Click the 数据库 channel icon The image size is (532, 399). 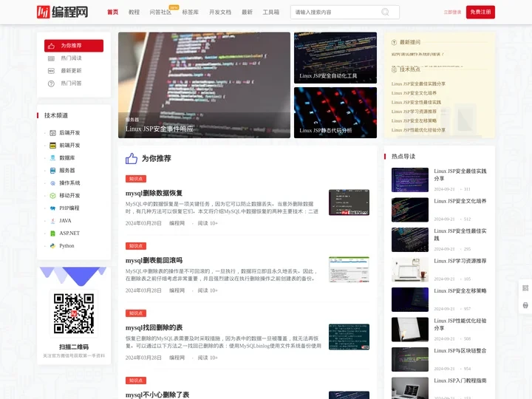(x=52, y=158)
